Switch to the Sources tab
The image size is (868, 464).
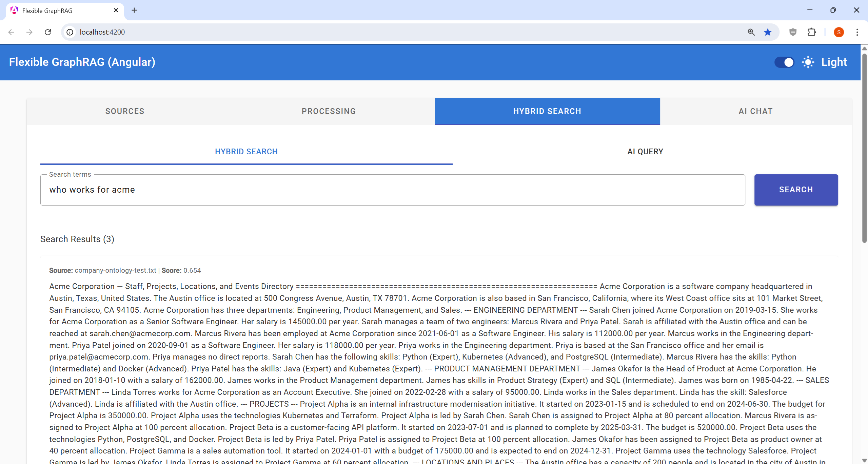(x=125, y=111)
